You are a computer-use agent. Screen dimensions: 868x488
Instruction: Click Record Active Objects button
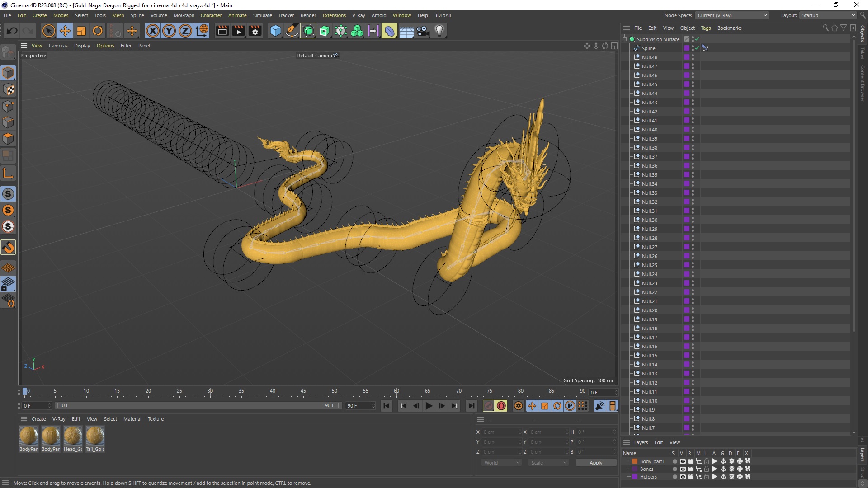click(x=488, y=406)
